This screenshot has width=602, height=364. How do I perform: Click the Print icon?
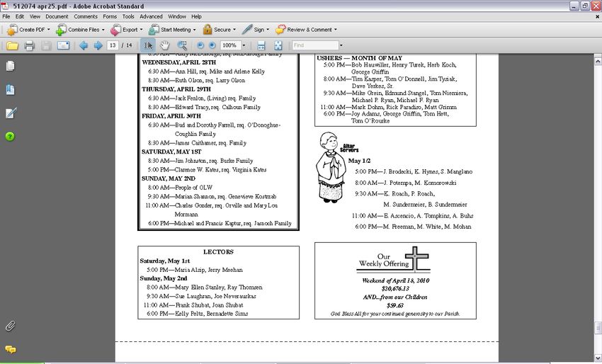point(30,46)
